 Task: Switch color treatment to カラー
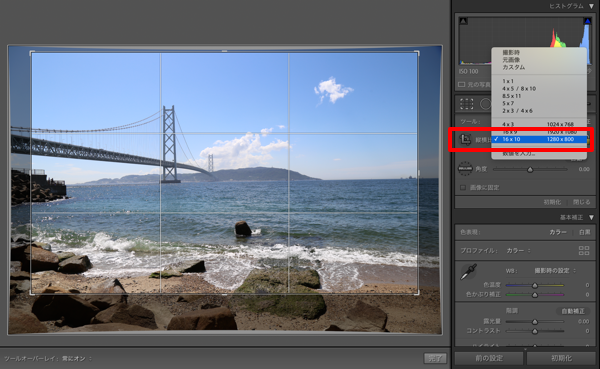pos(558,232)
